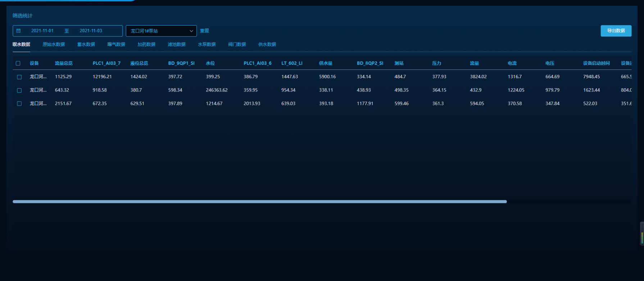Screen dimensions: 644x281
Task: Show the 滤池数据 tab
Action: pyautogui.click(x=177, y=45)
